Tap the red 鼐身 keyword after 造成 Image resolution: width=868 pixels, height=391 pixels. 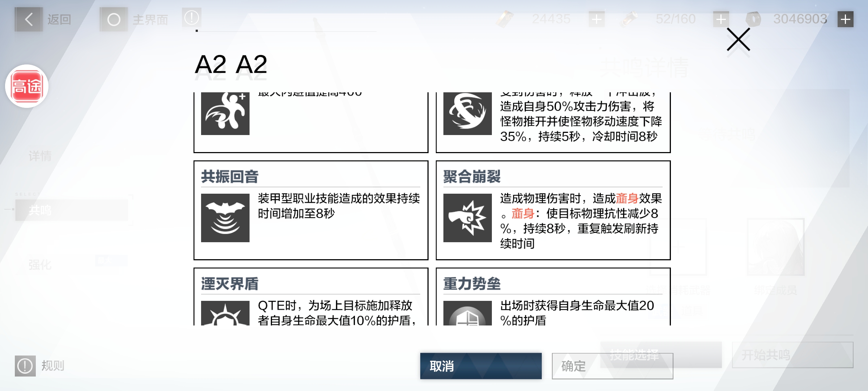click(627, 198)
